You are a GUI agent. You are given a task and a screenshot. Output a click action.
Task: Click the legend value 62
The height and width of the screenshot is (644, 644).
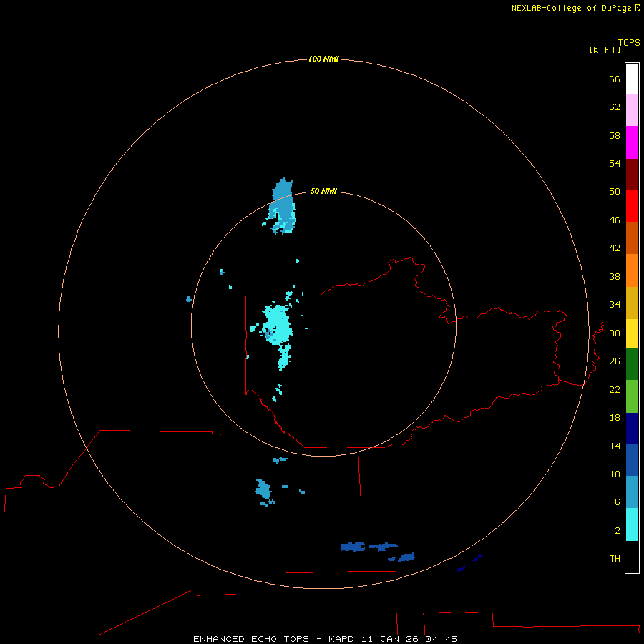click(615, 107)
